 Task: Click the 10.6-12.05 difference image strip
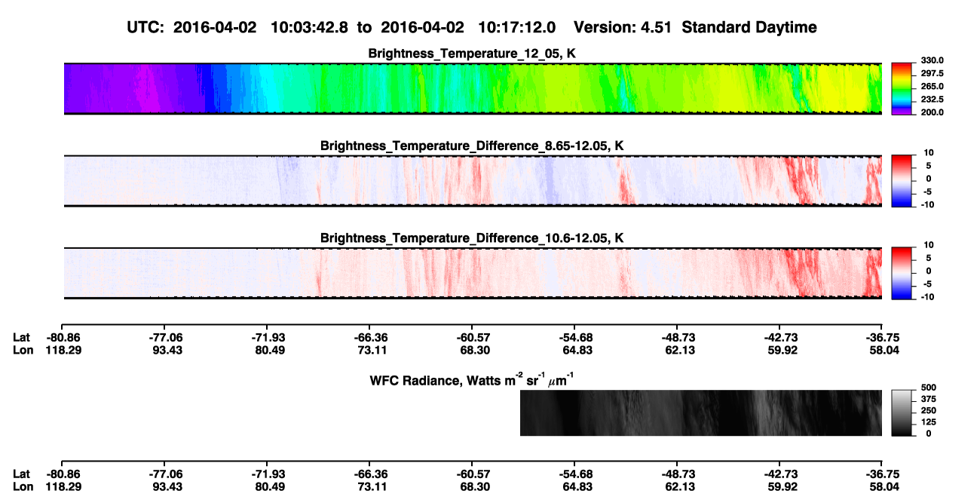pyautogui.click(x=473, y=273)
